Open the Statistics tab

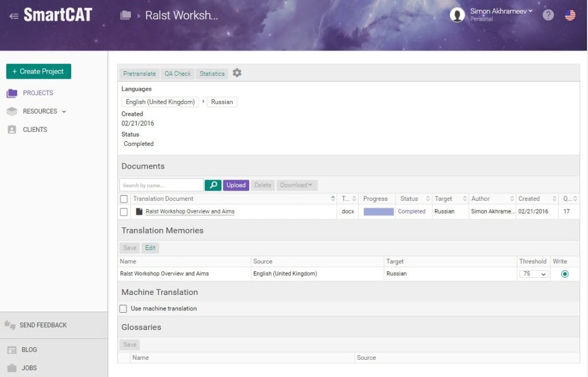[212, 73]
